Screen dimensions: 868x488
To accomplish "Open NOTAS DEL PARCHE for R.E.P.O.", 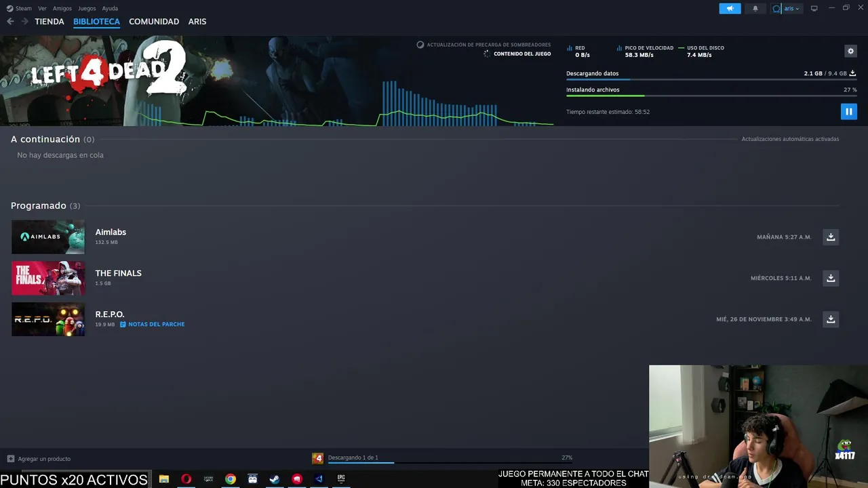I will point(153,325).
